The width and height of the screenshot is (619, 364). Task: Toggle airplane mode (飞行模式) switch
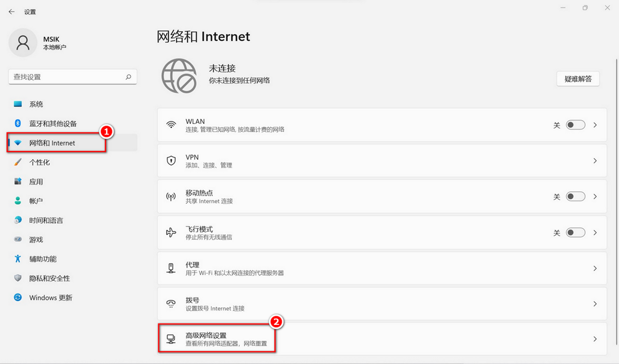click(575, 232)
